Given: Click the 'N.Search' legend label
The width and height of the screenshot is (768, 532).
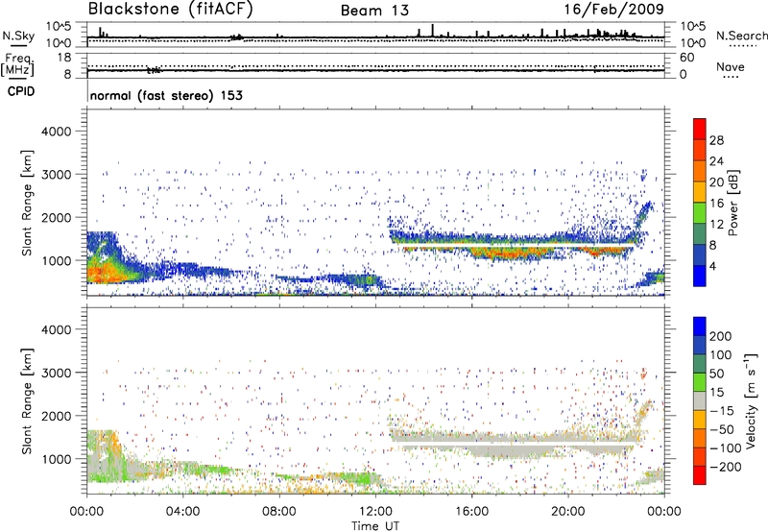Looking at the screenshot, I should point(741,36).
